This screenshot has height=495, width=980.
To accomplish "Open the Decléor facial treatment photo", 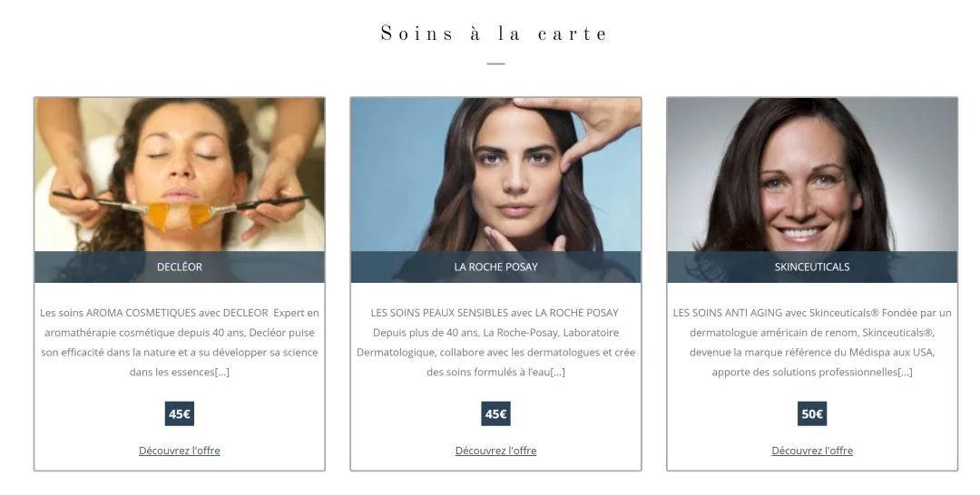I will [x=180, y=175].
